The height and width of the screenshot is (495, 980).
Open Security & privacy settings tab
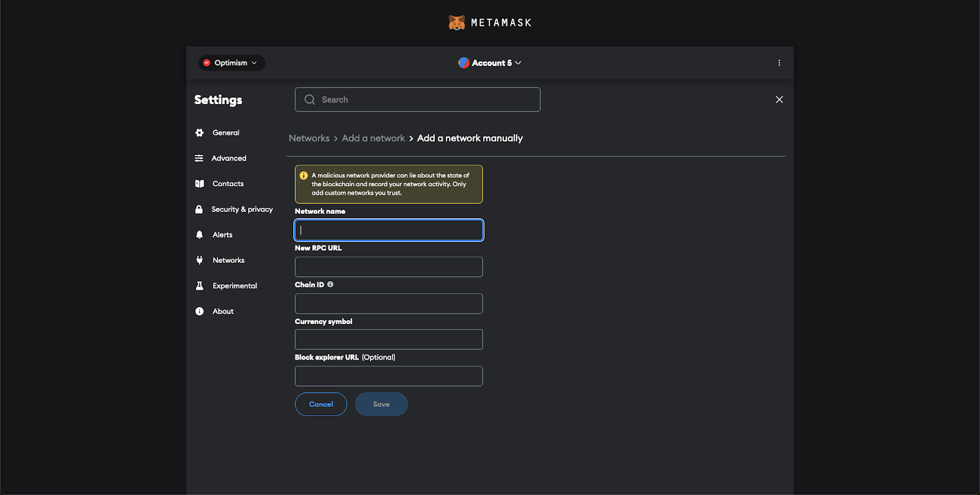pos(242,210)
